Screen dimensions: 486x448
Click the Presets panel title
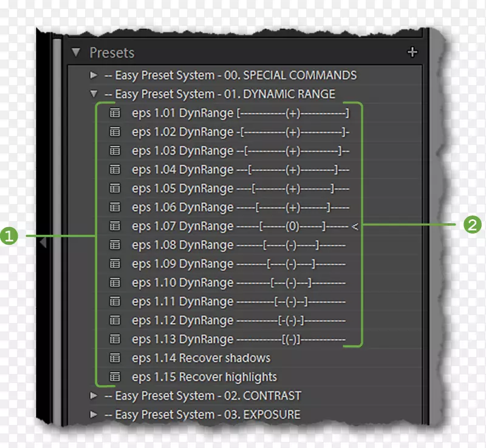[x=112, y=53]
